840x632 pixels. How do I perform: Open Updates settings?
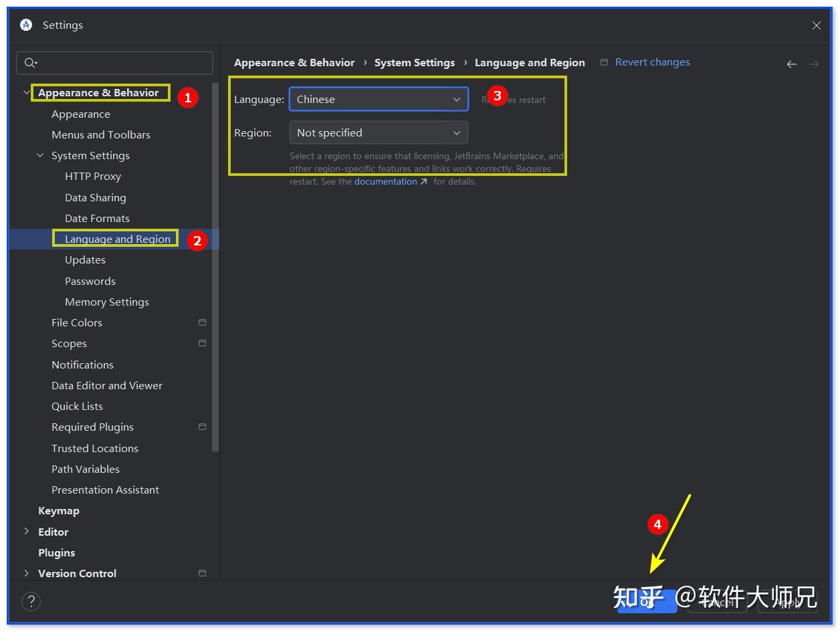tap(85, 260)
